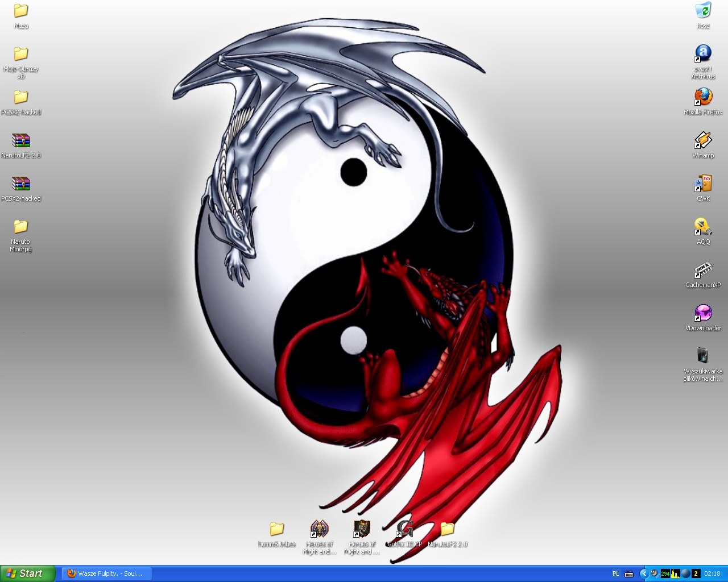Screen dimensions: 728x582
Task: Select the homm5.tribes folder
Action: click(277, 529)
